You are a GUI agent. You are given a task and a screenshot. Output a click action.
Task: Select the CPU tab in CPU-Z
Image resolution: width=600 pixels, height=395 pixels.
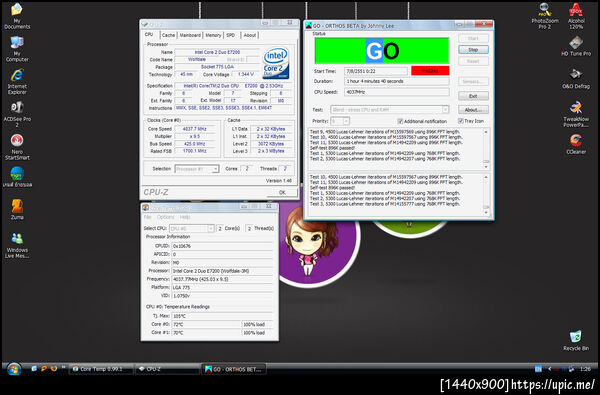149,34
